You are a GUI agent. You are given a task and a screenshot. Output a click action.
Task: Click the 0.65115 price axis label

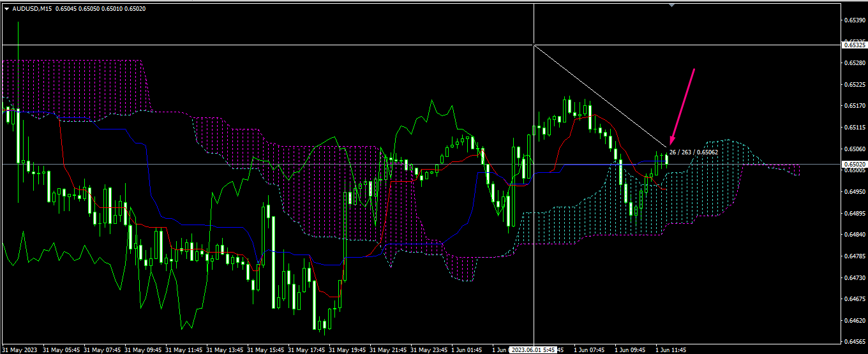click(x=855, y=128)
